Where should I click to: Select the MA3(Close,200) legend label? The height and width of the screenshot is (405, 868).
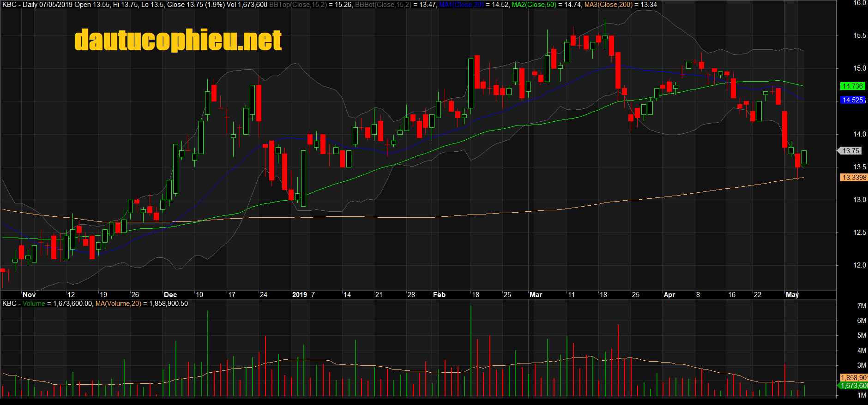coord(608,5)
